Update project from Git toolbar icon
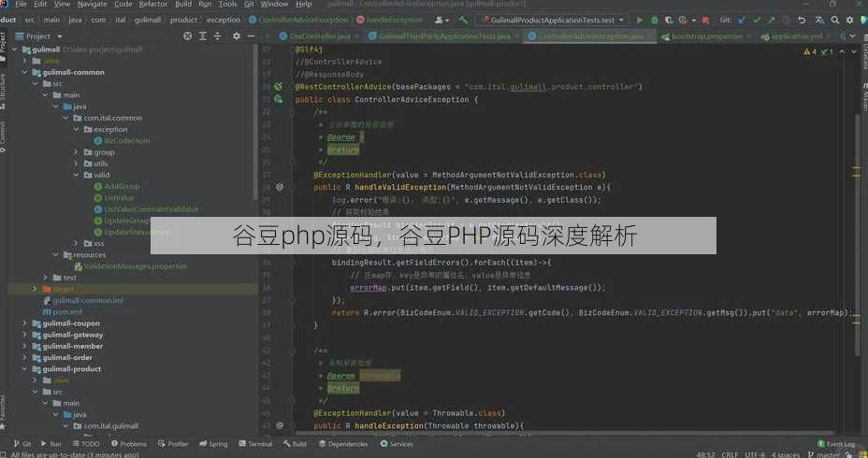The image size is (868, 458). pos(742,20)
